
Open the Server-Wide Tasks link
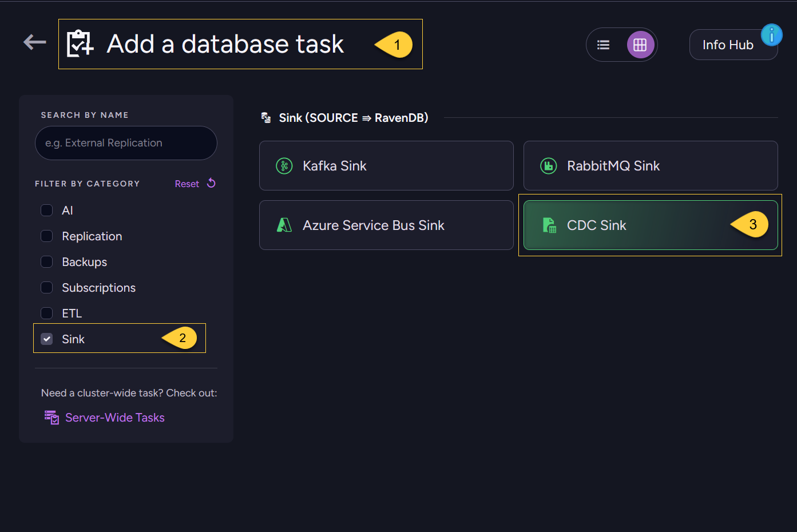pos(115,418)
